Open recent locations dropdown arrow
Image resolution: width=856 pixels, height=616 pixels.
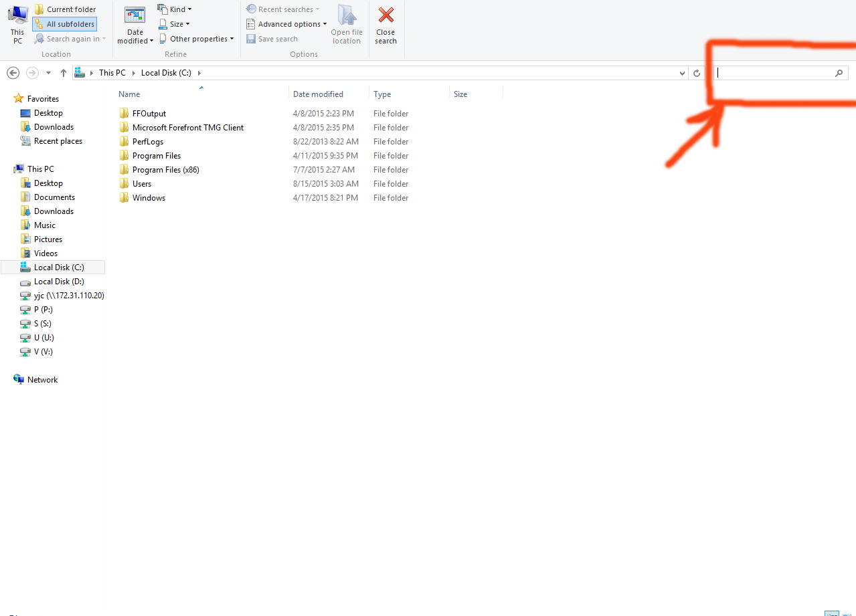tap(48, 73)
